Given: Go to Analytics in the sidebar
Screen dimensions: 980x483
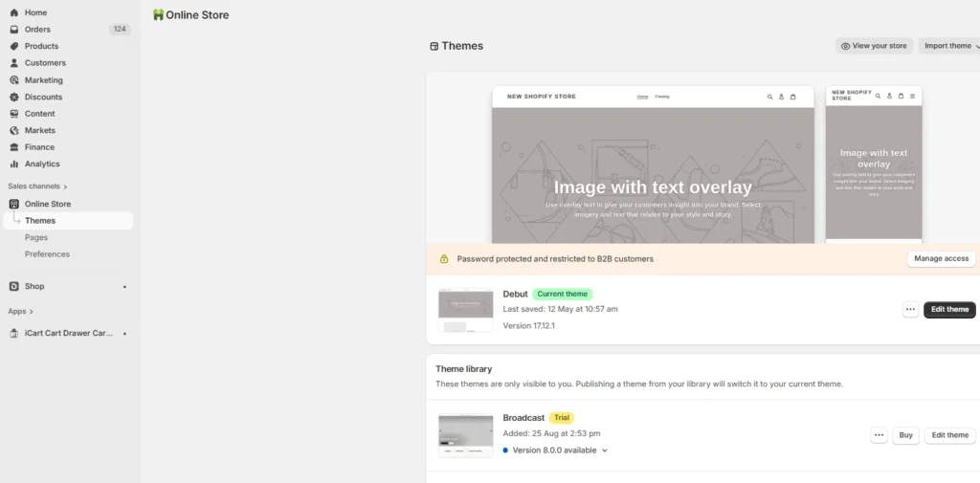Looking at the screenshot, I should (x=42, y=164).
